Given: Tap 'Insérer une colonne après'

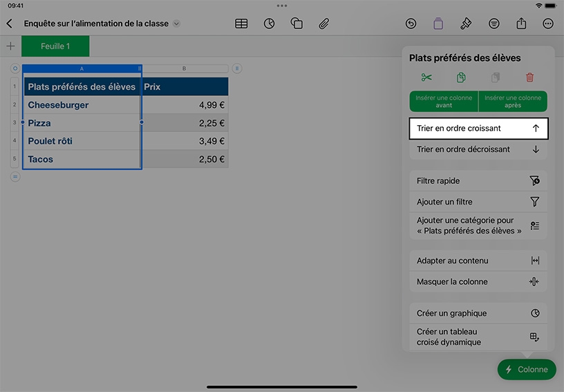Looking at the screenshot, I should (x=513, y=102).
